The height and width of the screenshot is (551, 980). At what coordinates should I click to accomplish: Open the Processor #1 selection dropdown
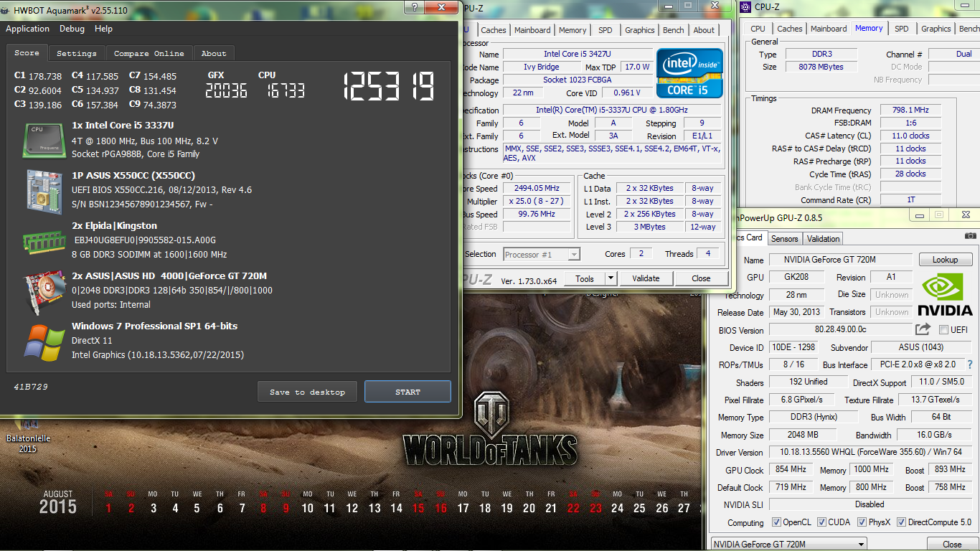pyautogui.click(x=542, y=254)
